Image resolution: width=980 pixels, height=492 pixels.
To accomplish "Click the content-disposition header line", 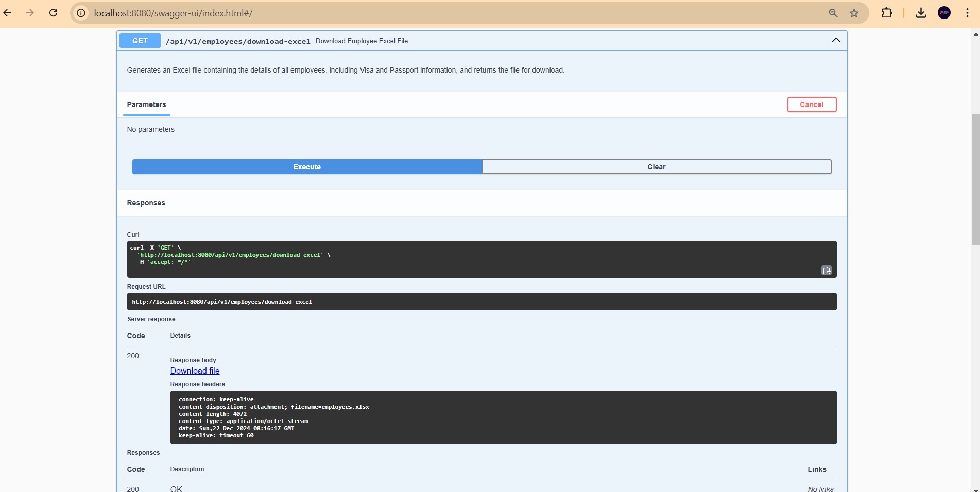I will pyautogui.click(x=274, y=407).
